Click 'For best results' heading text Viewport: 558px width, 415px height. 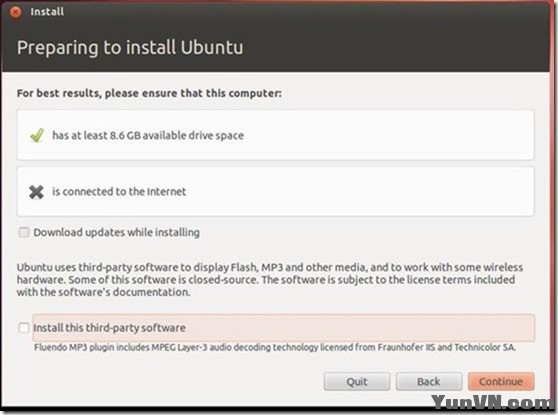coord(149,93)
